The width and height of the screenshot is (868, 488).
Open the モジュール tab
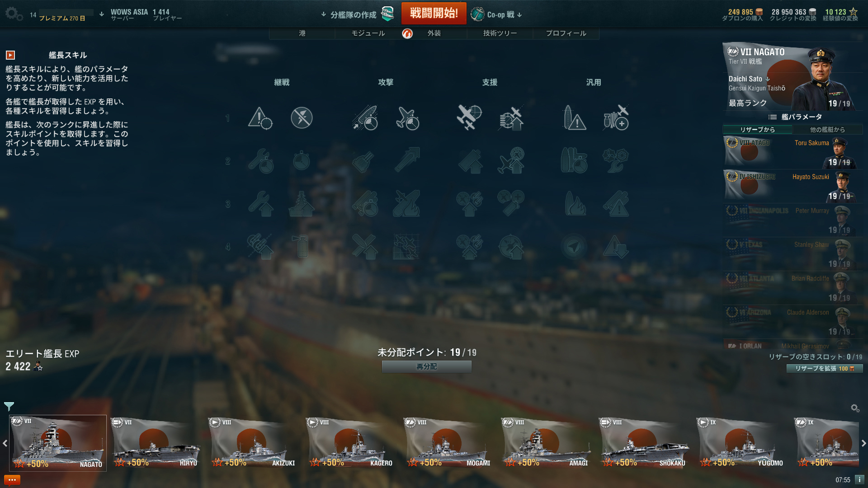click(368, 33)
